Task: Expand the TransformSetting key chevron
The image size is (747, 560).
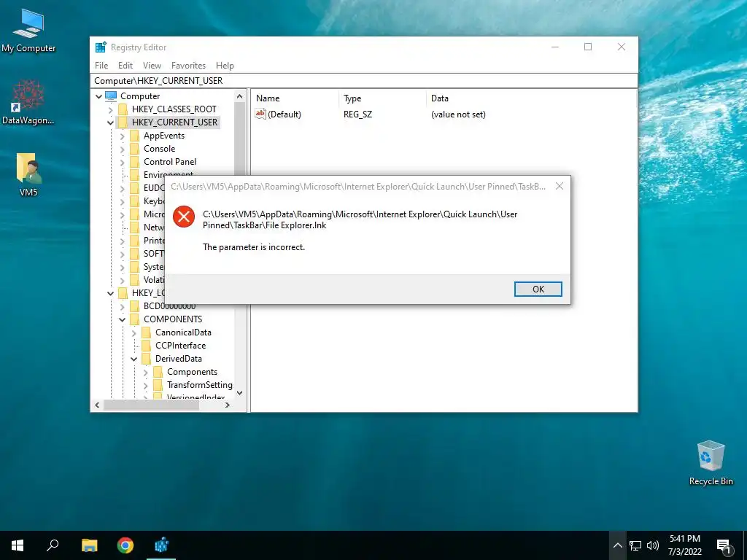Action: point(145,385)
